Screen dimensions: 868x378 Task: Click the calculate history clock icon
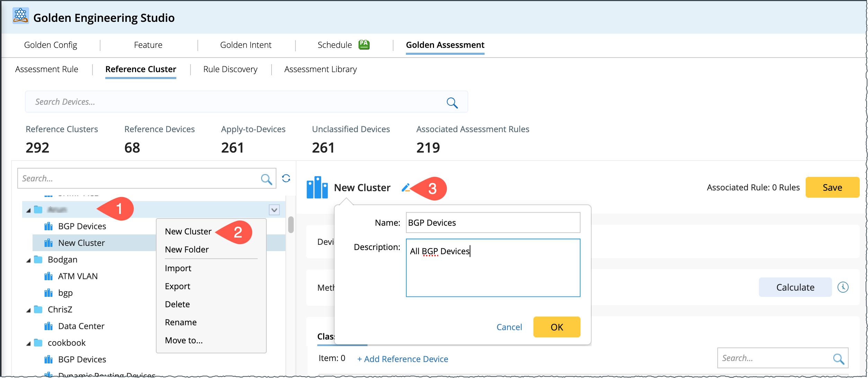click(843, 287)
